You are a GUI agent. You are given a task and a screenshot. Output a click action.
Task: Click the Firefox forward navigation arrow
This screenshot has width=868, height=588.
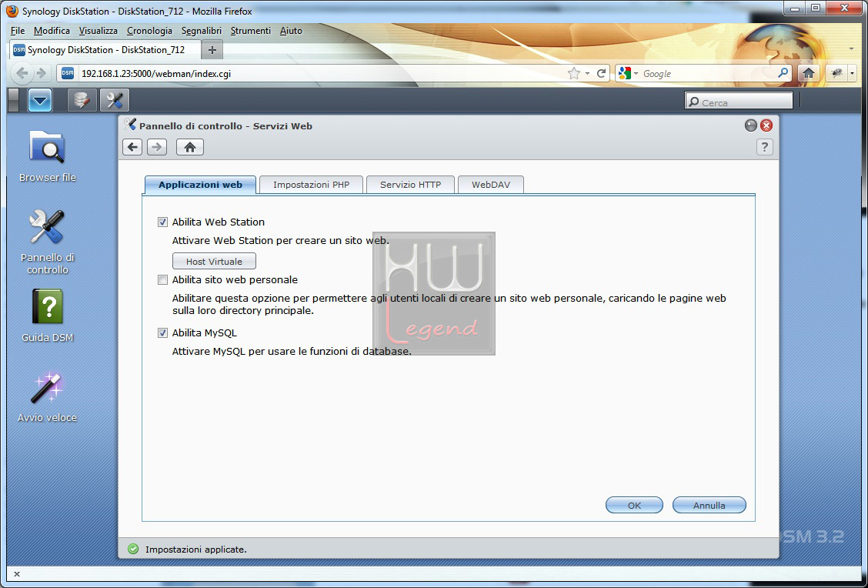41,73
